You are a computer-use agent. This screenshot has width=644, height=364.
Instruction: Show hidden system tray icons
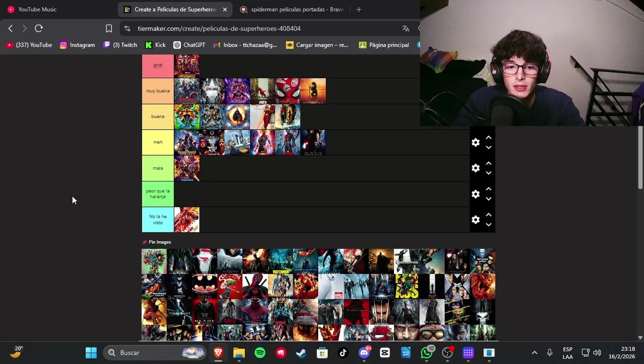(x=534, y=353)
